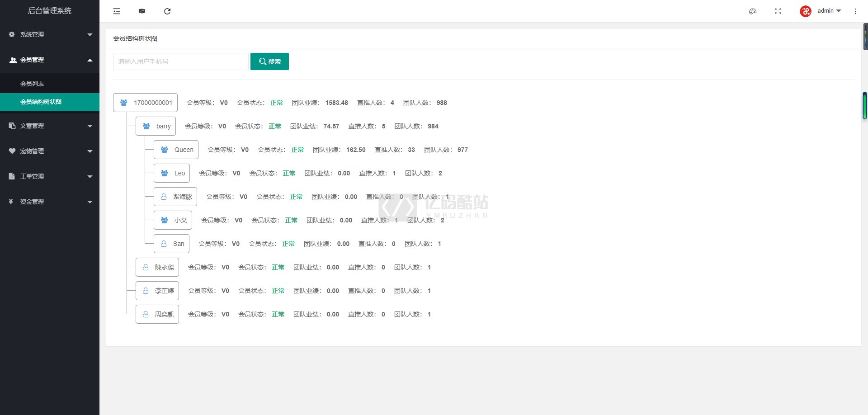Expand the 文章管理 menu arrow
The height and width of the screenshot is (415, 868).
(x=90, y=126)
